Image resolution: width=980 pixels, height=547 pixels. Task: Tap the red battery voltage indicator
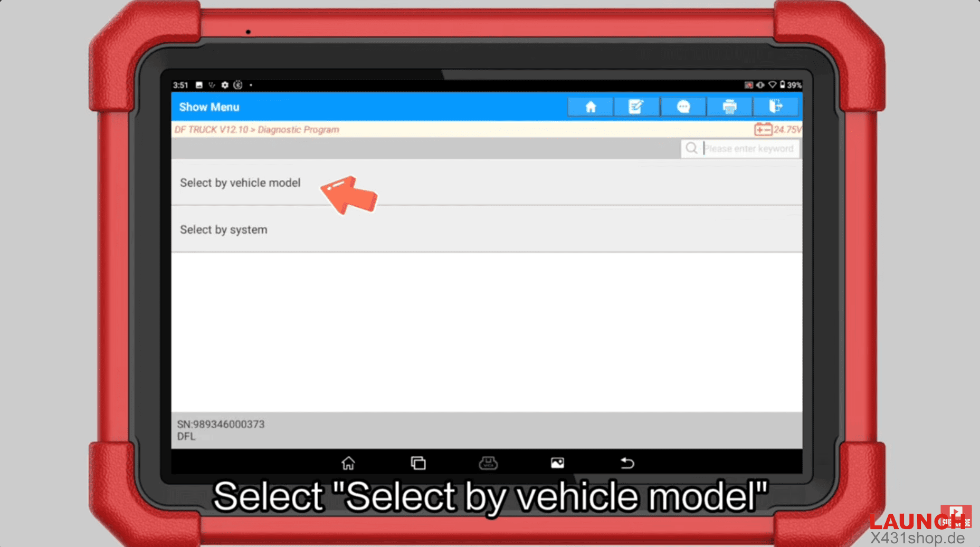point(777,130)
